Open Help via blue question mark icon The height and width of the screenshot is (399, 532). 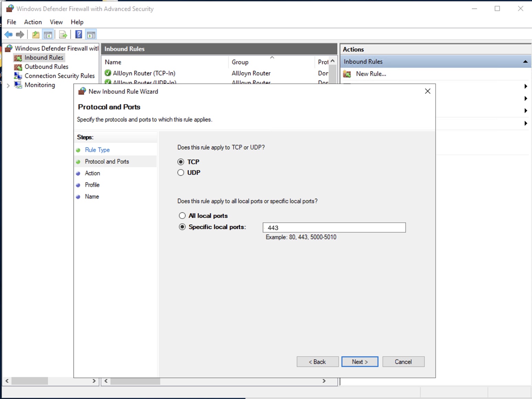pos(79,34)
